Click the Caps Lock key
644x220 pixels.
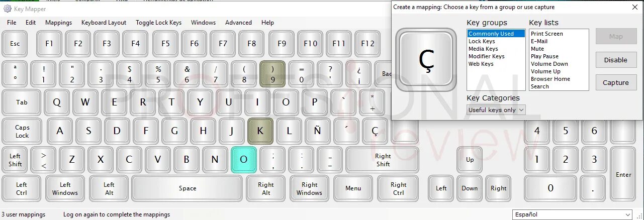22,131
